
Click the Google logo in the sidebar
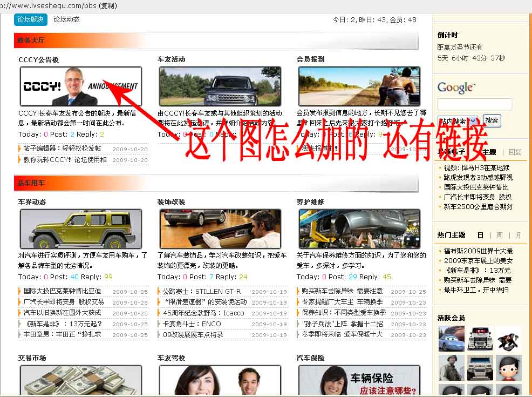(456, 88)
